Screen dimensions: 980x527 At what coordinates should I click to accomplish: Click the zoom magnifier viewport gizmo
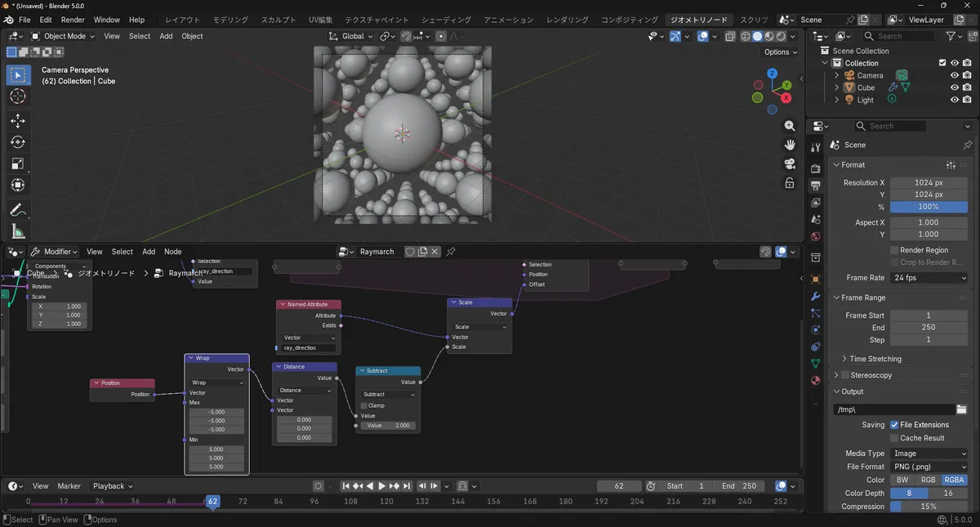[x=790, y=126]
